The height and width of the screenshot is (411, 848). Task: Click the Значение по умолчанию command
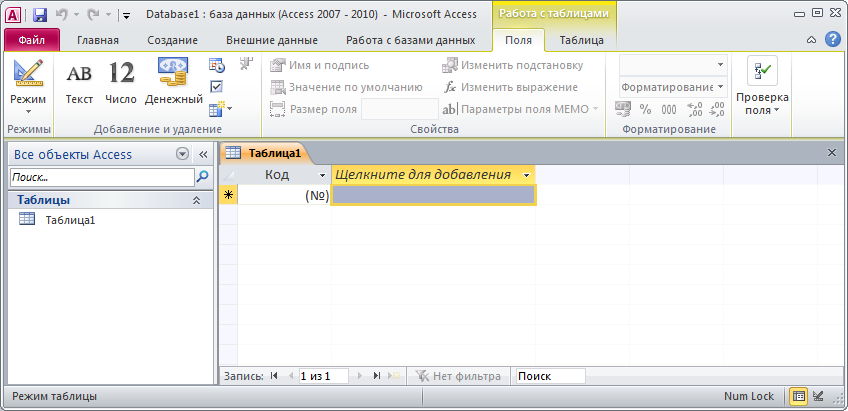click(x=346, y=87)
